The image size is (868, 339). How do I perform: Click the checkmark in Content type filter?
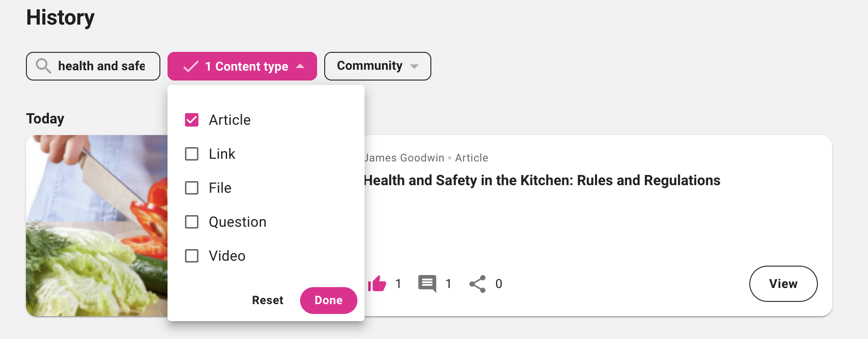tap(191, 67)
